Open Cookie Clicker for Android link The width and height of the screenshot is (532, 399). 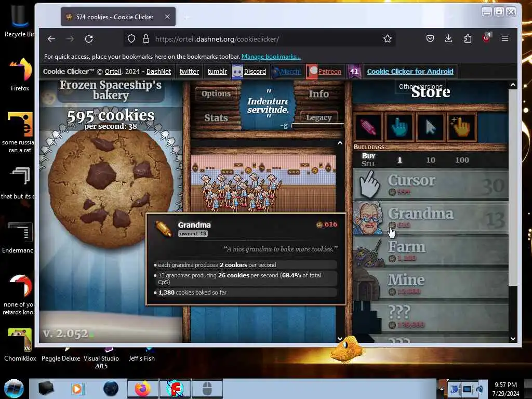[410, 71]
